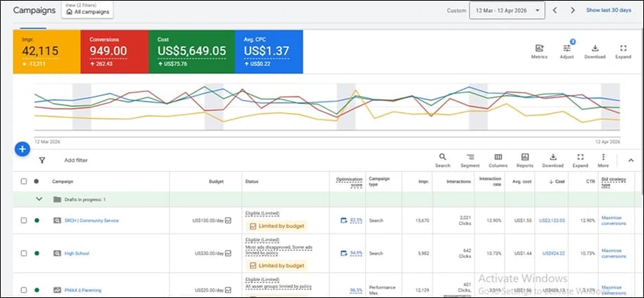Click the status dot column header icon
The image size is (644, 298).
tap(36, 181)
